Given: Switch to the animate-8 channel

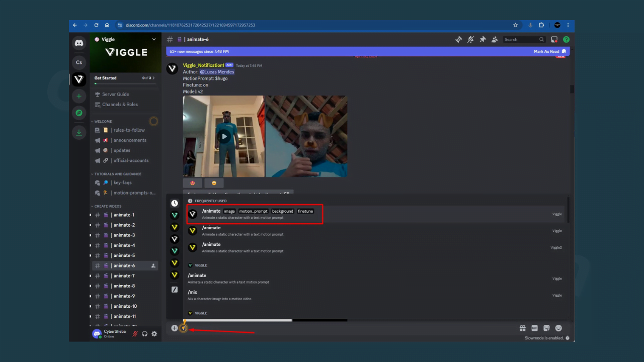Looking at the screenshot, I should [x=124, y=286].
